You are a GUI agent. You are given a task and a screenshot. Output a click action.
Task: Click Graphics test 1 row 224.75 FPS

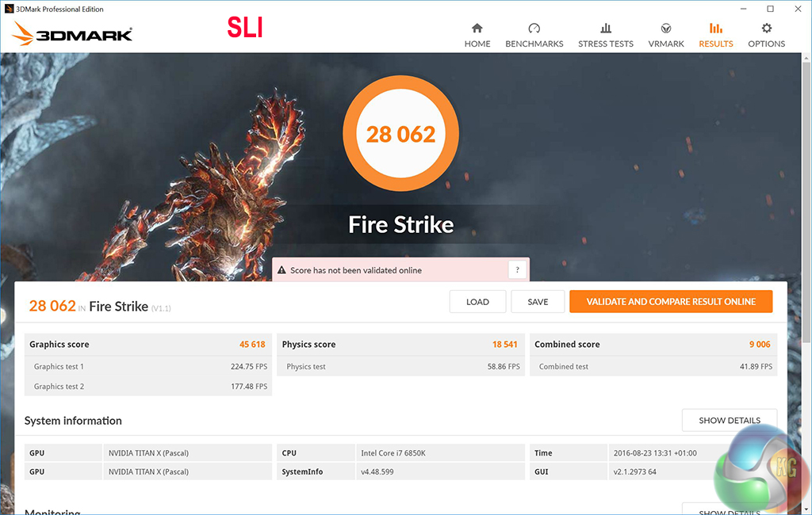click(x=148, y=367)
